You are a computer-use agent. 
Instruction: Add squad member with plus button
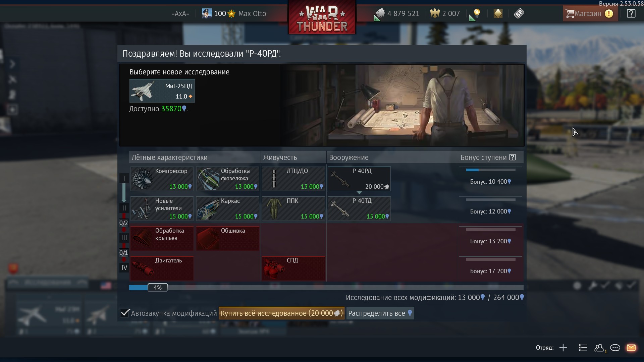click(x=563, y=348)
